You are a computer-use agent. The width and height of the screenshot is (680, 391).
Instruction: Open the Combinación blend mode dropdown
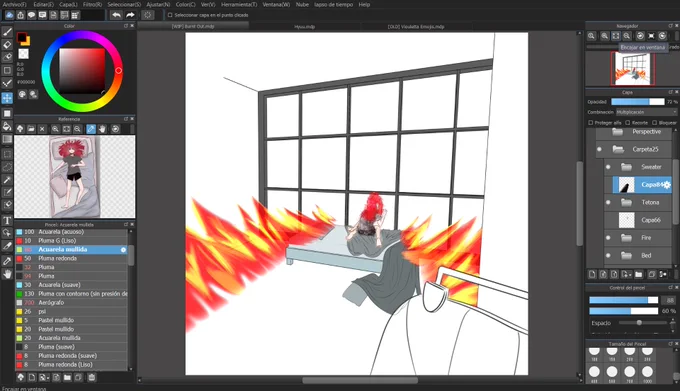[646, 112]
